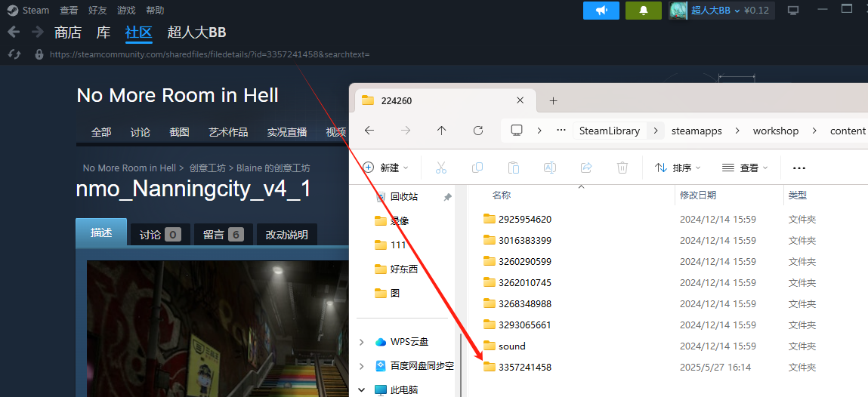The height and width of the screenshot is (397, 868).
Task: Add a new Explorer tab
Action: point(553,100)
